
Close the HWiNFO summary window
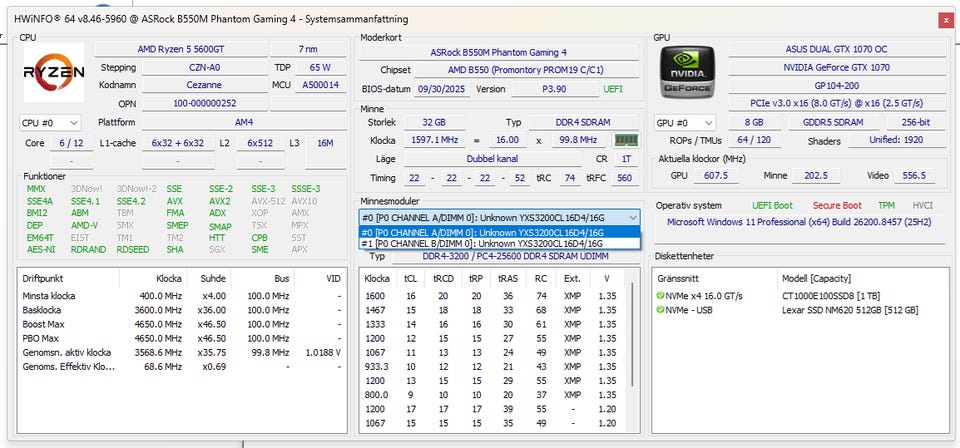click(x=945, y=20)
